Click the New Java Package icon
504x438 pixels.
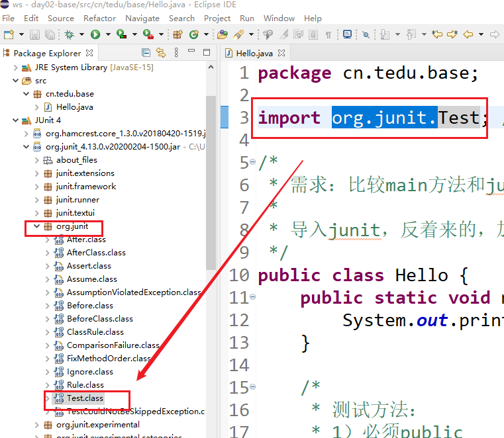coord(177,34)
